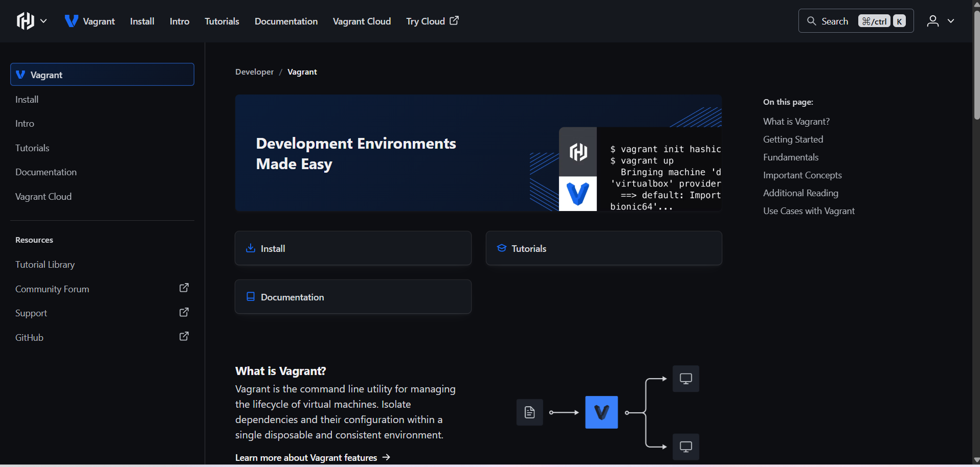
Task: Open Intro in the sidebar
Action: (25, 124)
